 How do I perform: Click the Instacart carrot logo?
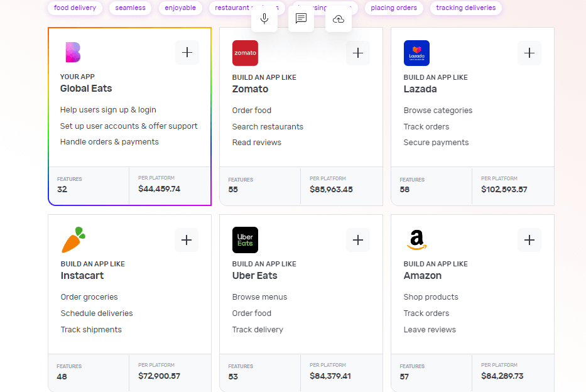[x=73, y=240]
